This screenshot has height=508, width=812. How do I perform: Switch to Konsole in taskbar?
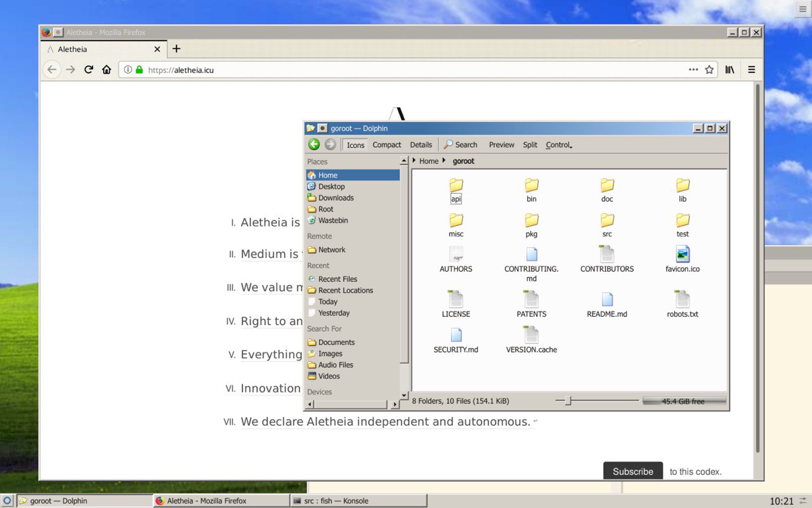358,500
